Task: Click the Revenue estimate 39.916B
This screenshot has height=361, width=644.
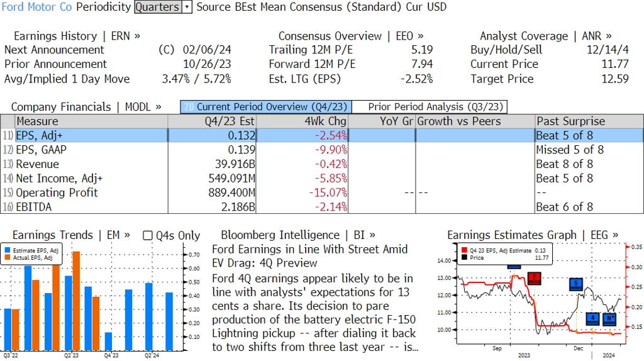Action: click(235, 164)
